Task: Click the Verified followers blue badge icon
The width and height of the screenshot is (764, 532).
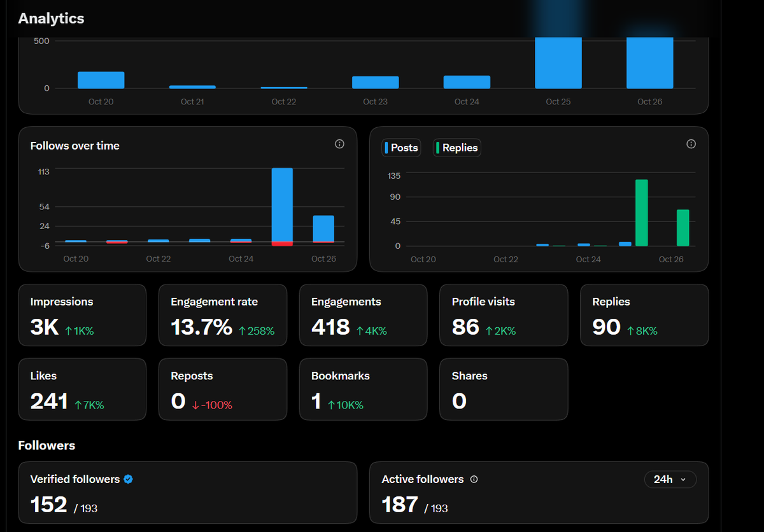Action: pos(128,479)
